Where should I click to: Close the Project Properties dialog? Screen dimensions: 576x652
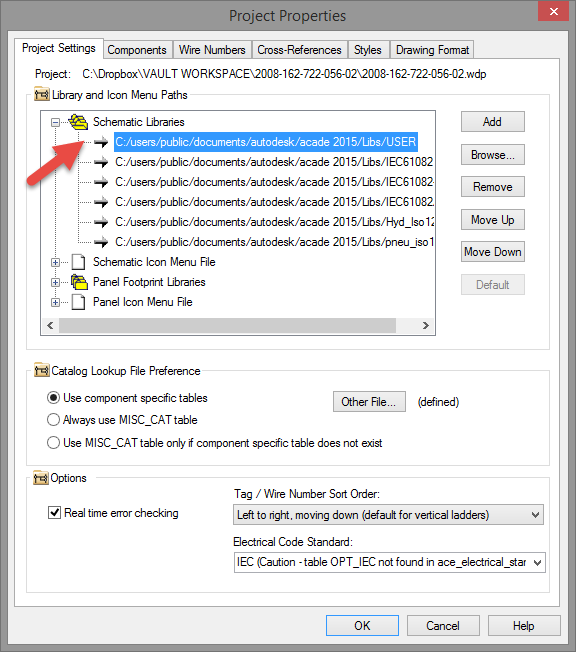click(553, 11)
